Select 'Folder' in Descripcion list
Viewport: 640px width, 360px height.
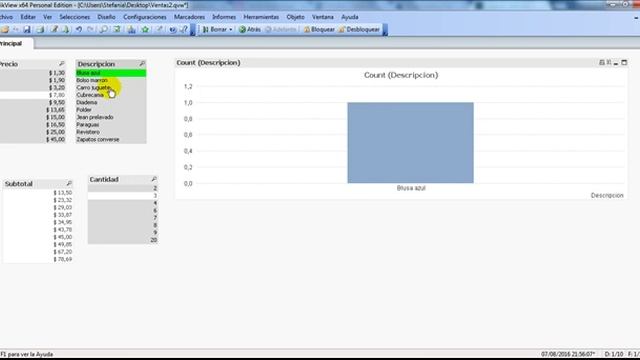(x=111, y=110)
